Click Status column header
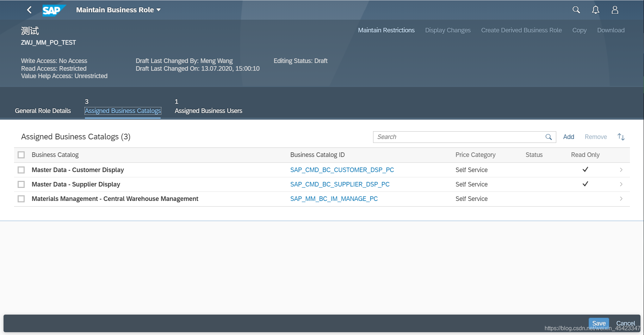Image resolution: width=644 pixels, height=335 pixels. point(534,155)
